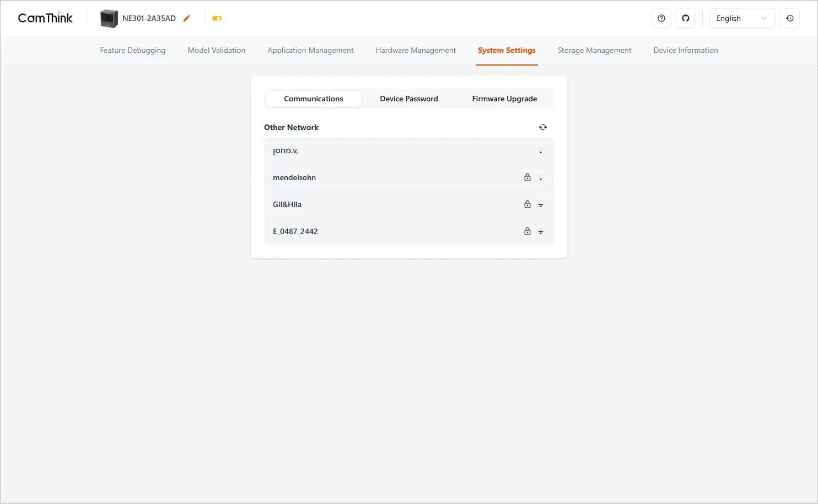Select the E_0487_2442 network
Screen dimensions: 818x504
click(x=408, y=231)
